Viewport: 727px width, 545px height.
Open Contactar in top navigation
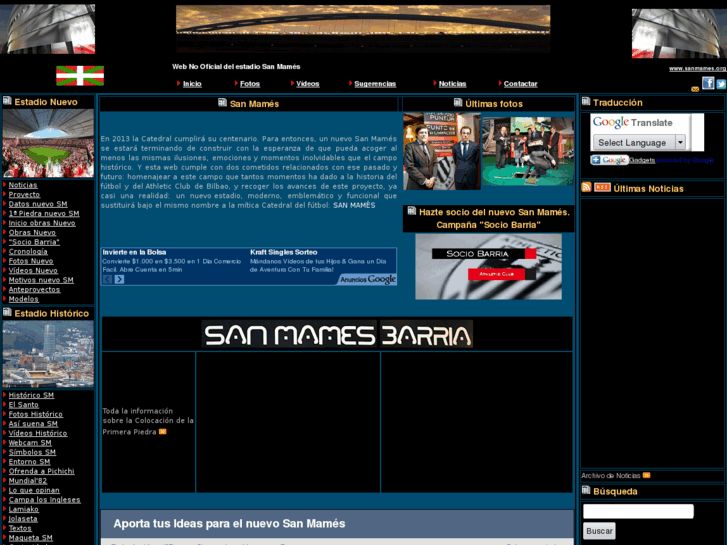(521, 84)
